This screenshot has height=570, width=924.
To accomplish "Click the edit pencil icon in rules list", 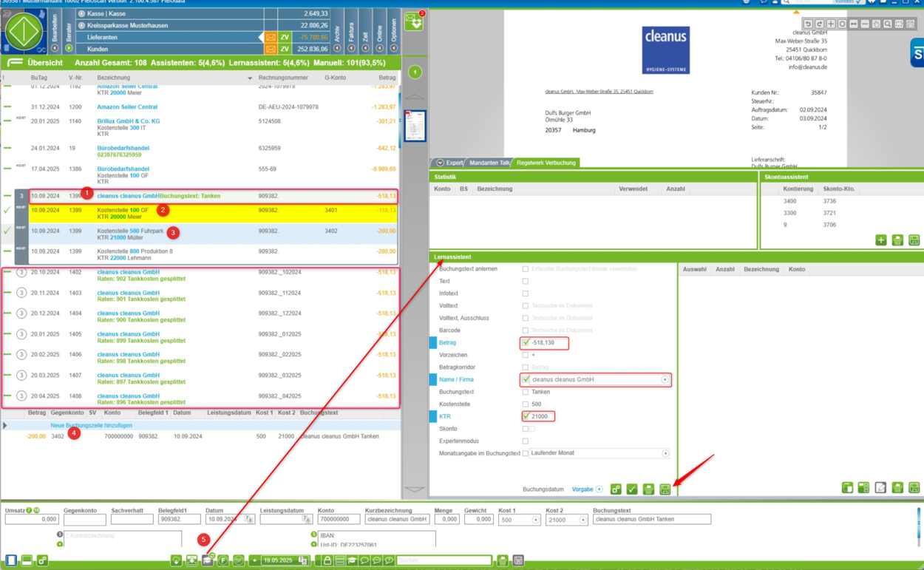I will click(880, 488).
